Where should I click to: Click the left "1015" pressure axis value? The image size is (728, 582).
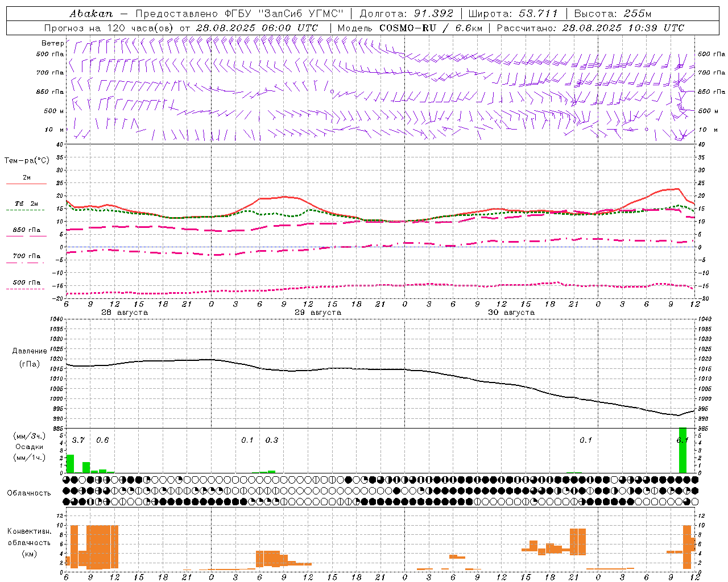pos(56,369)
